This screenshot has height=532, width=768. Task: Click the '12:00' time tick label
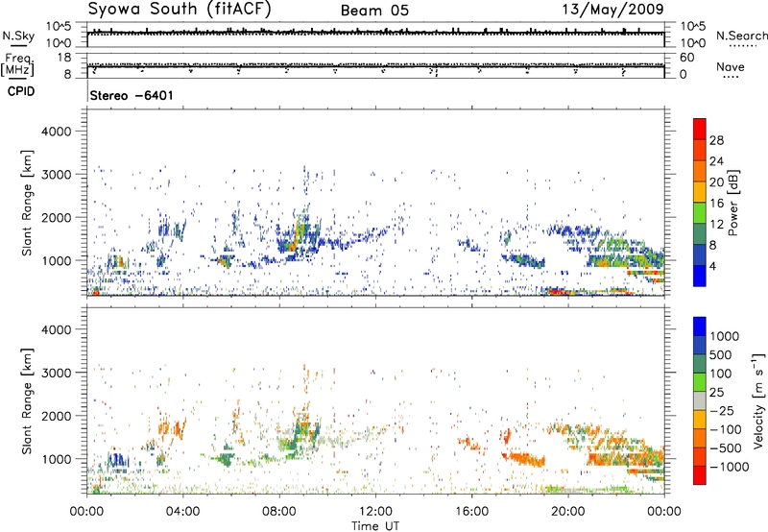point(375,512)
